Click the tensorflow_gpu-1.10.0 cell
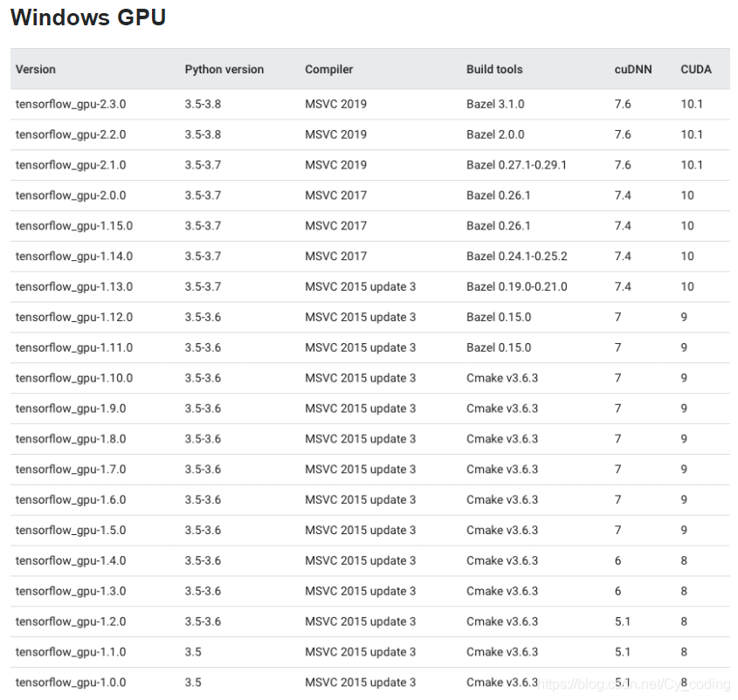The height and width of the screenshot is (700, 738). tap(74, 378)
